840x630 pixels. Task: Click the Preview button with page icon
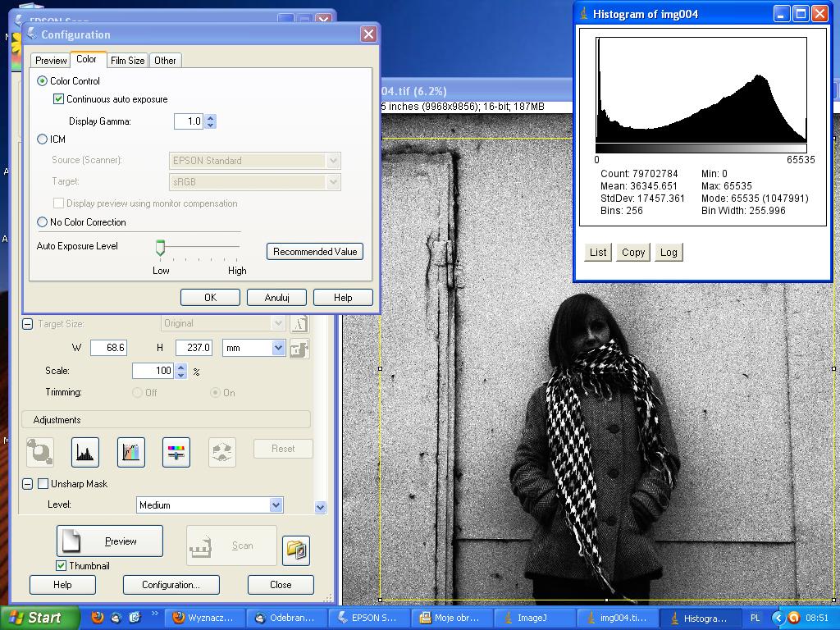[110, 541]
